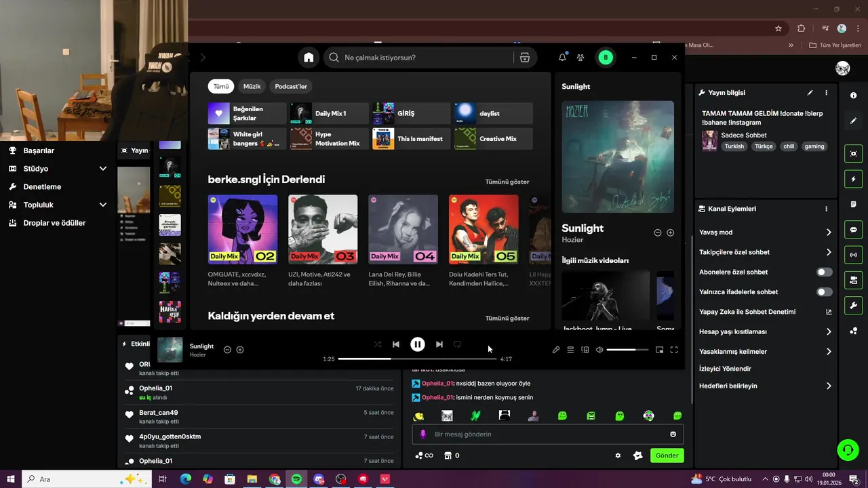
Task: Open the Hype Motivation Mix tile
Action: [330, 139]
